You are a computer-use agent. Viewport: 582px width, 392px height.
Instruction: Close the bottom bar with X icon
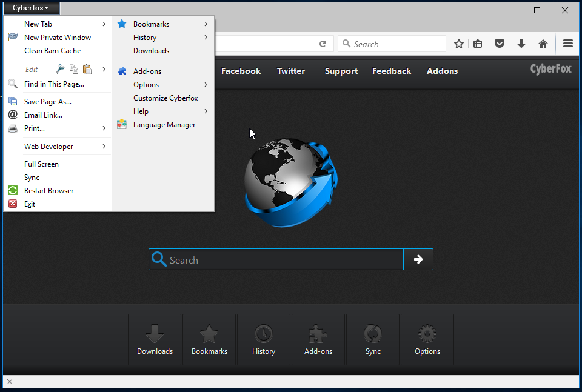10,382
